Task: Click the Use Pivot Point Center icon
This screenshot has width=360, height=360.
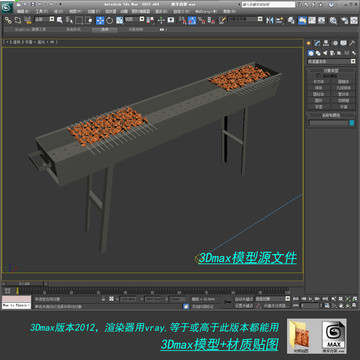Action: click(151, 20)
